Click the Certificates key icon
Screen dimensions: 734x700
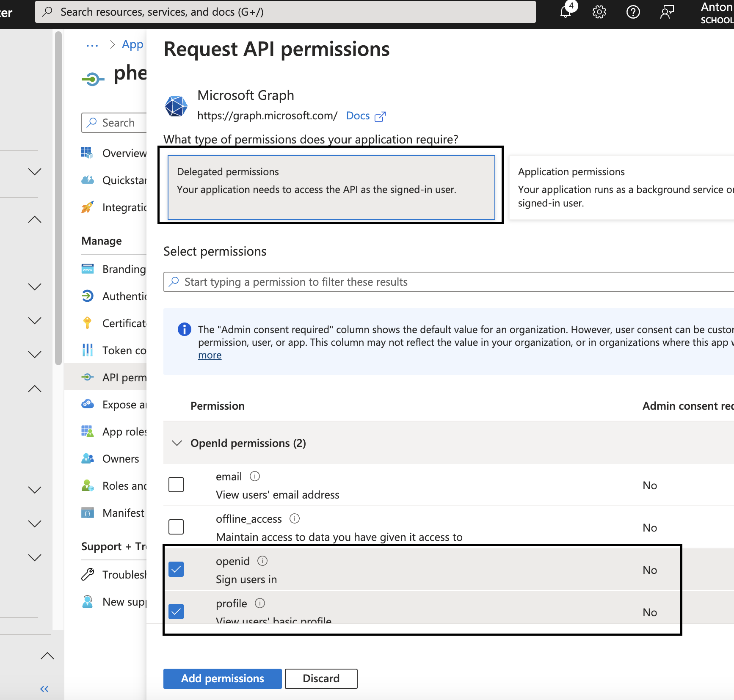[x=87, y=323]
